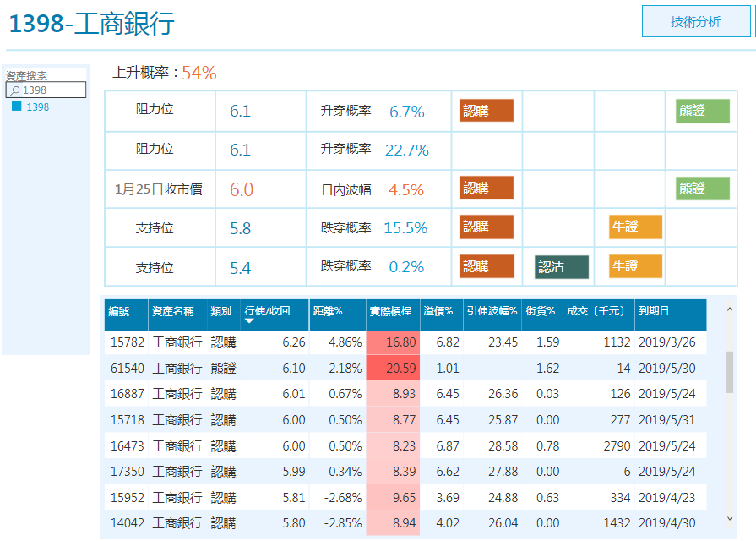Select warrant code 14042
Screen dimensions: 756x541
(128, 523)
